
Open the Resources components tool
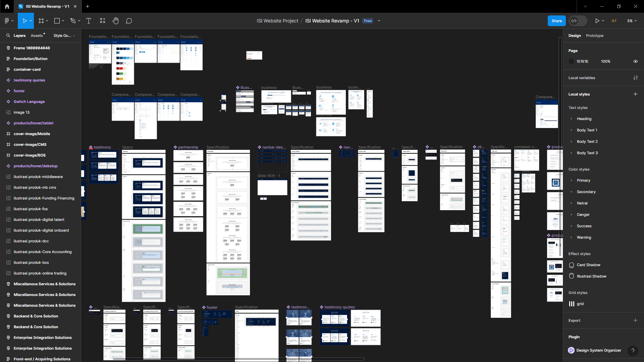point(103,21)
